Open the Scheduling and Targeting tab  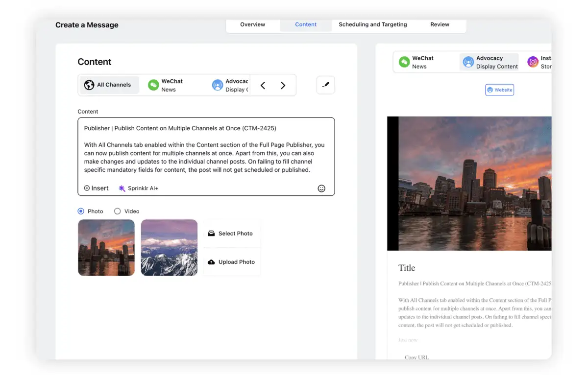[x=373, y=24]
